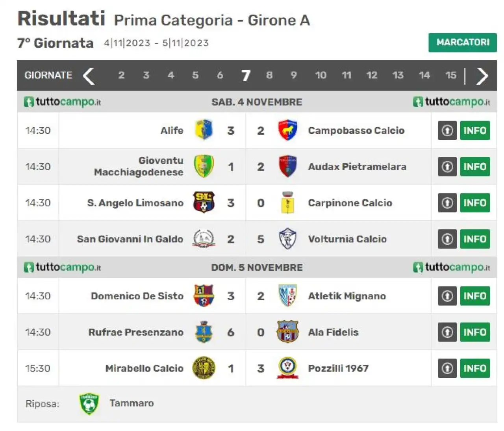
Task: Go to the previous giornate with the left arrow
Action: coord(89,75)
